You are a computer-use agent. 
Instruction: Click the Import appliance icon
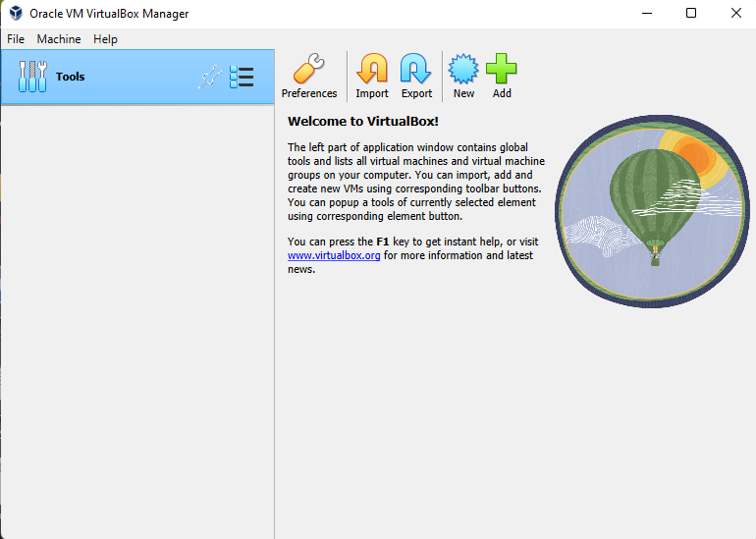(x=372, y=77)
